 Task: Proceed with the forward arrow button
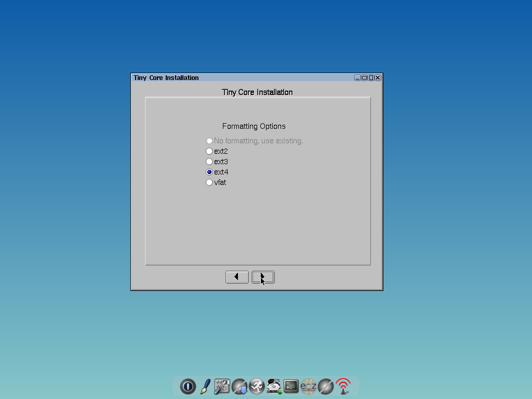pyautogui.click(x=263, y=277)
